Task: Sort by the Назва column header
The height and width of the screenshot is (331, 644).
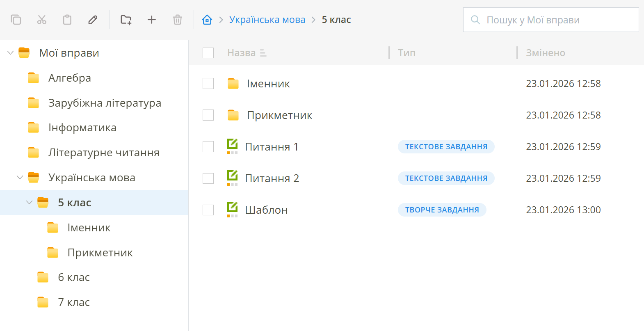Action: (x=242, y=53)
